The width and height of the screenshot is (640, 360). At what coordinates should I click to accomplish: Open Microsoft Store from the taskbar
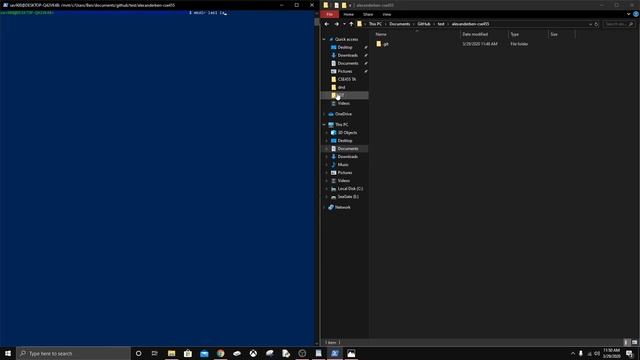pyautogui.click(x=188, y=353)
